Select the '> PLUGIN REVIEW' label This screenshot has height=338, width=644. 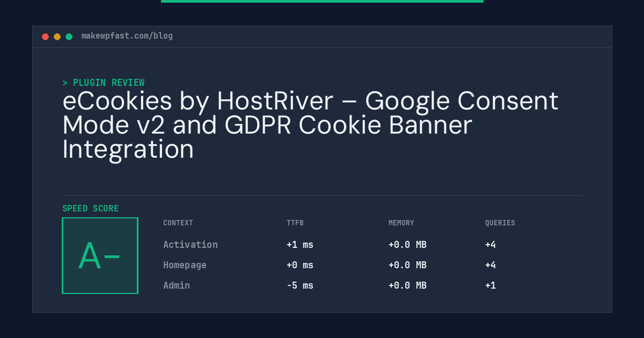(104, 83)
